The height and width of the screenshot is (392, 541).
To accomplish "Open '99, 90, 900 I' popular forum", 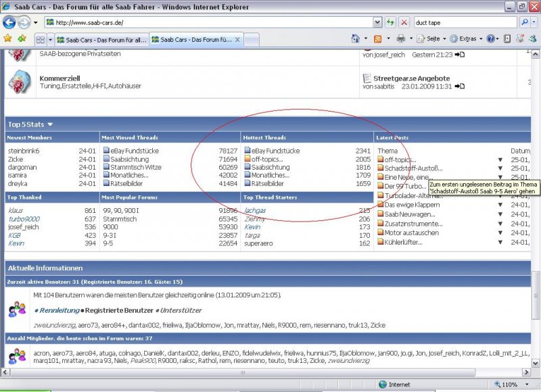I will coord(121,210).
